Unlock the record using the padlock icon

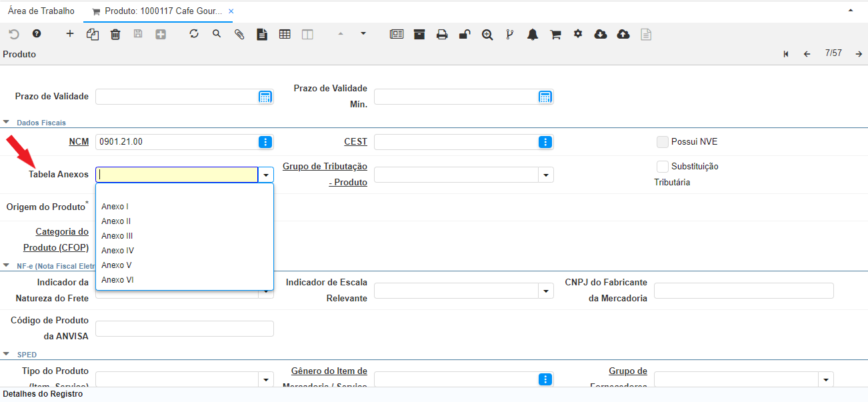(465, 33)
